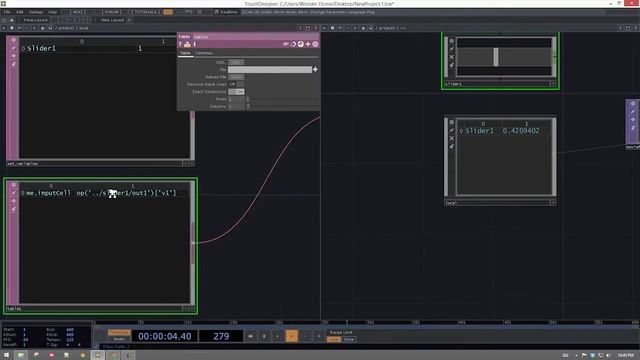Reset timeline to start
Image resolution: width=640 pixels, height=360 pixels.
coord(250,336)
